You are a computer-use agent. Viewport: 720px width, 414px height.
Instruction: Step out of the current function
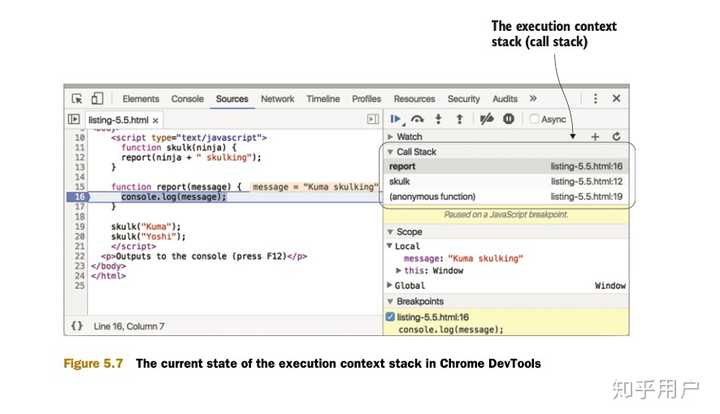[x=458, y=119]
